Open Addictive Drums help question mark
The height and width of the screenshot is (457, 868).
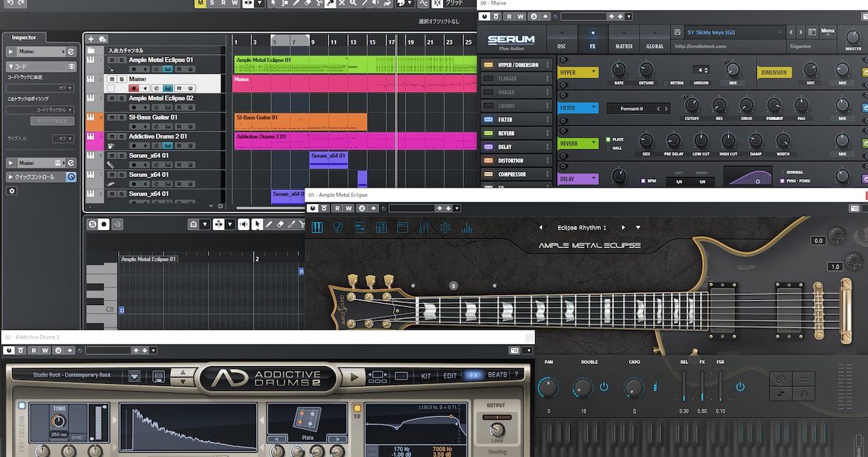point(516,375)
